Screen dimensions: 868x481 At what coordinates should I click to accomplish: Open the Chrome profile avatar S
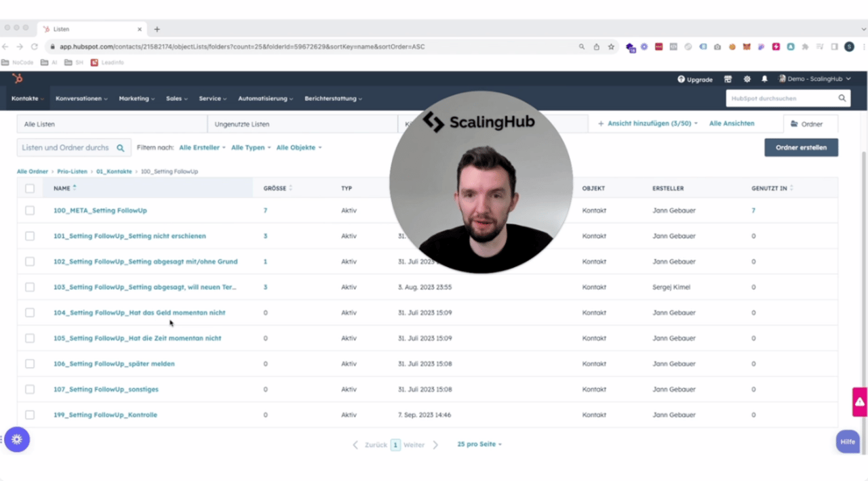[849, 47]
